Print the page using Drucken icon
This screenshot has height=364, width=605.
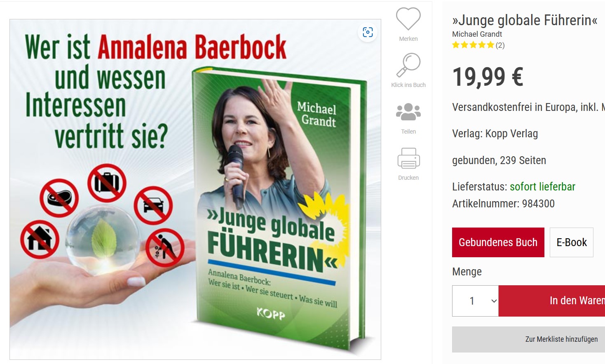pos(408,158)
